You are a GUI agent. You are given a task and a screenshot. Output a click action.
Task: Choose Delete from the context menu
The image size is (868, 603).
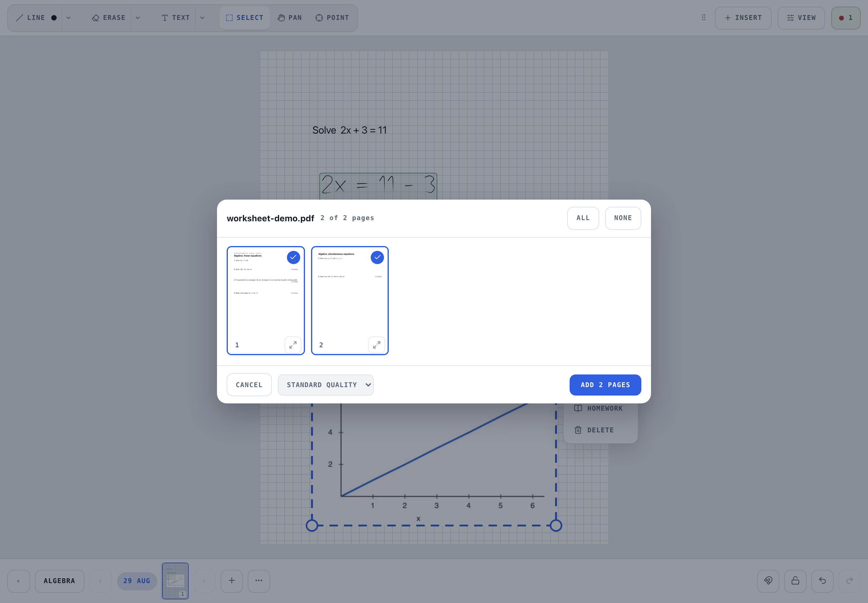[601, 430]
